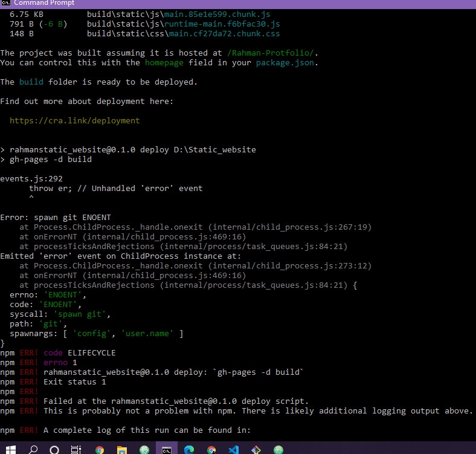Screen dimensions: 476x454
Task: Open the Chrome icon next to Edge
Action: [211, 450]
